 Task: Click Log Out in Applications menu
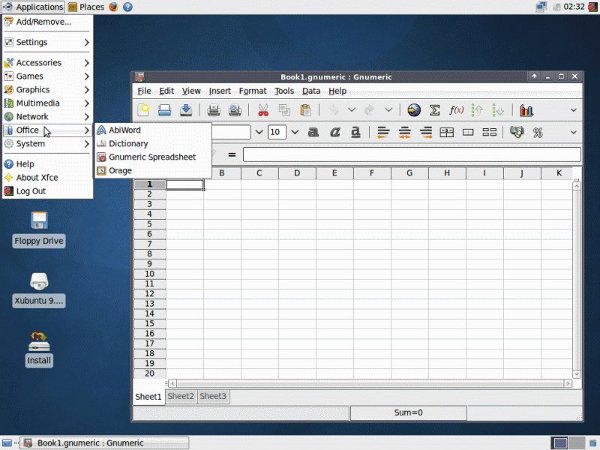(x=47, y=191)
